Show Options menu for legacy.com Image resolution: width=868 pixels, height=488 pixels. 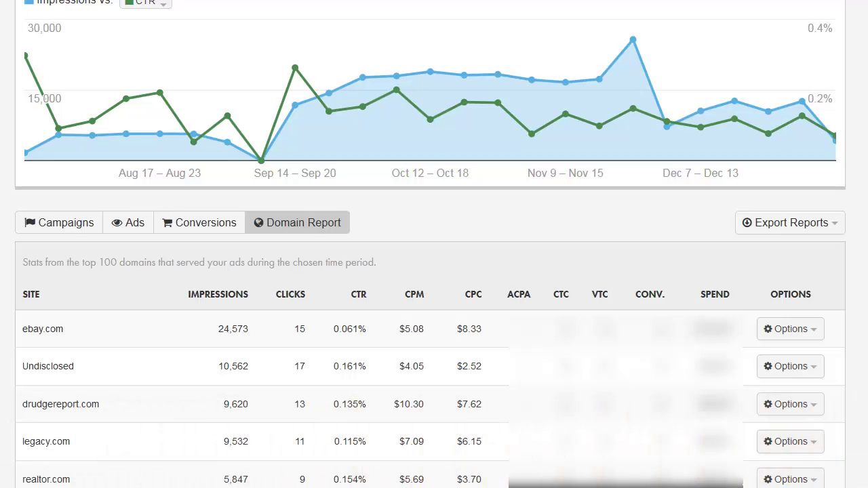(x=790, y=441)
